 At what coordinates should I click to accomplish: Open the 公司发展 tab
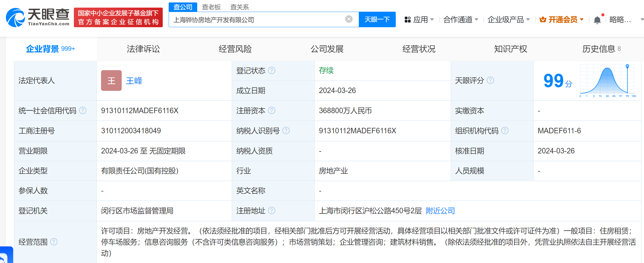pyautogui.click(x=327, y=49)
